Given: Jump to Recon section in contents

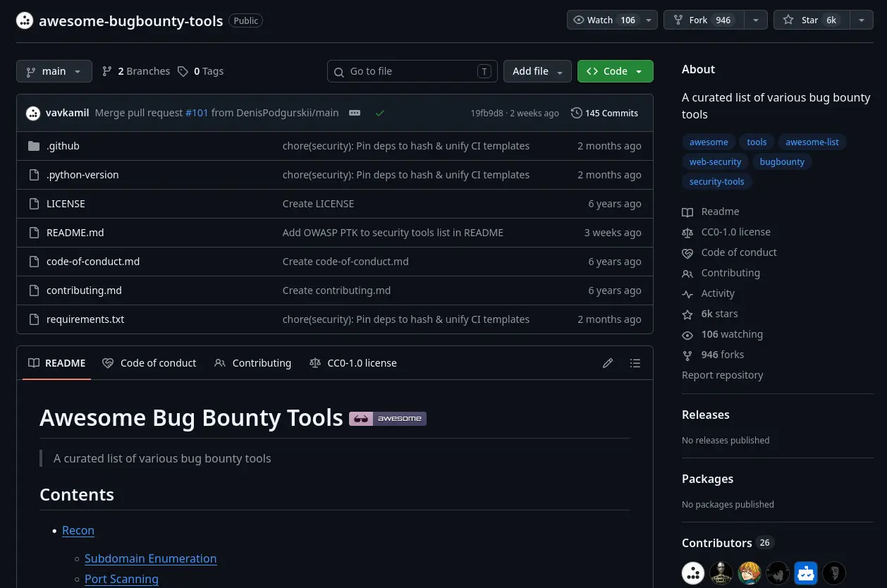Looking at the screenshot, I should click(x=78, y=530).
